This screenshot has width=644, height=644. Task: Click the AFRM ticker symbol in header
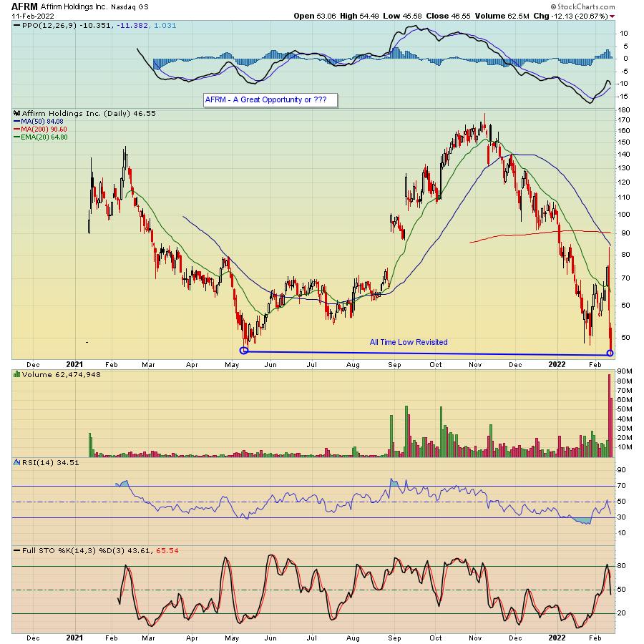24,6
